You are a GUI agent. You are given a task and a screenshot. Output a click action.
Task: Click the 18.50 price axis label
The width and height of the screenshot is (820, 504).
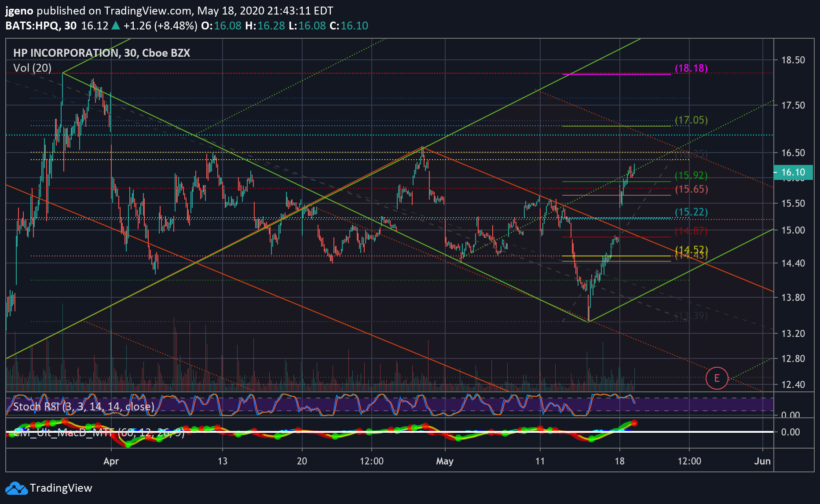(x=793, y=60)
